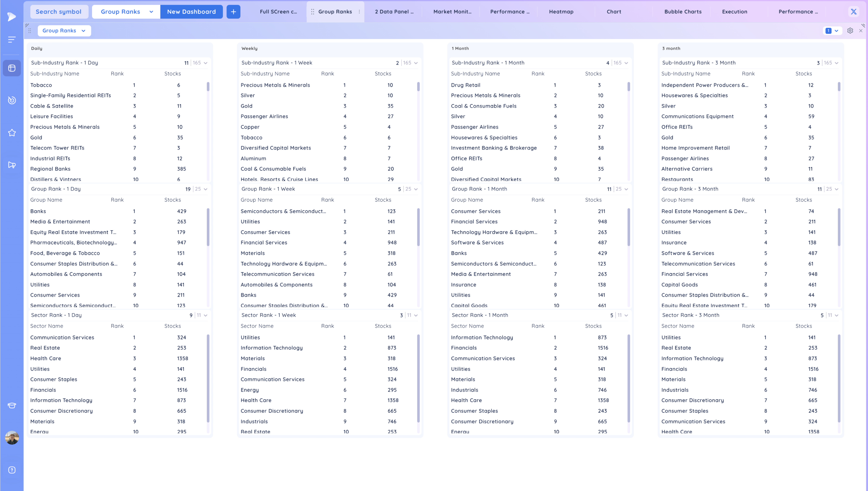Click the X social link icon

(x=853, y=12)
